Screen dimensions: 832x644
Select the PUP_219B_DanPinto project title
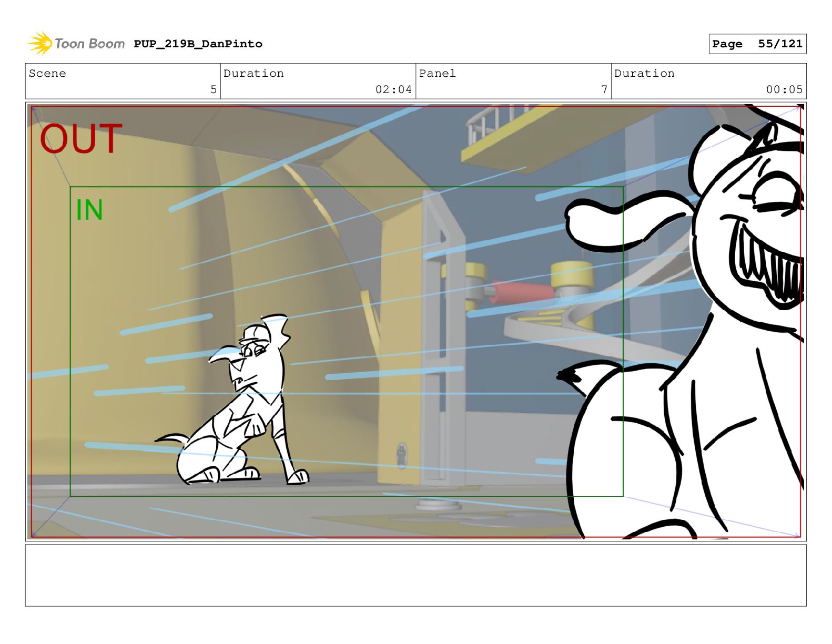[198, 44]
